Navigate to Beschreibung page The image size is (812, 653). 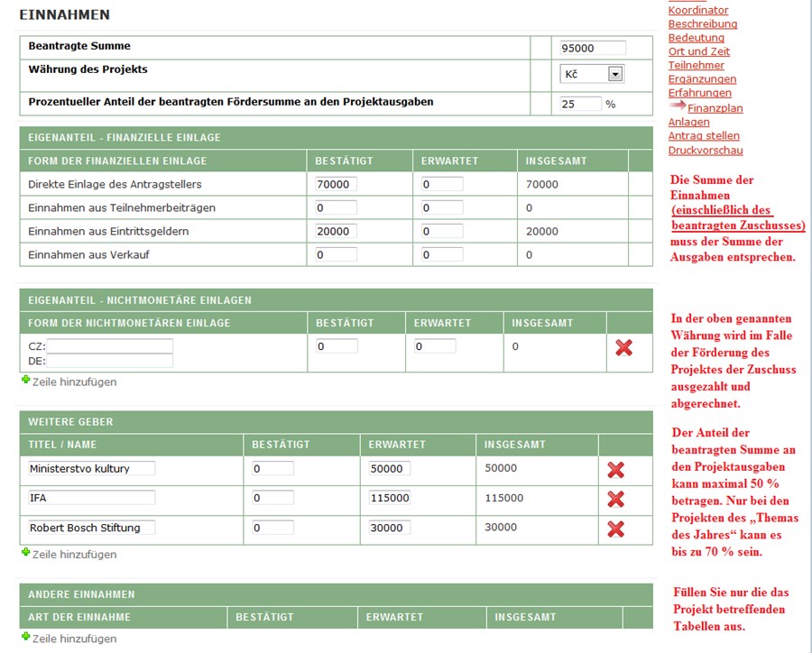point(702,23)
